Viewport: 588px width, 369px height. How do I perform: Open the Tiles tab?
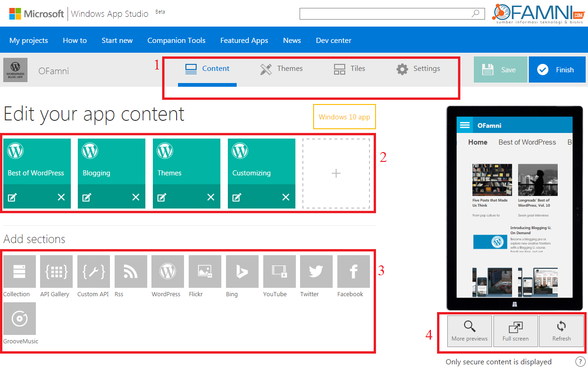coord(349,69)
